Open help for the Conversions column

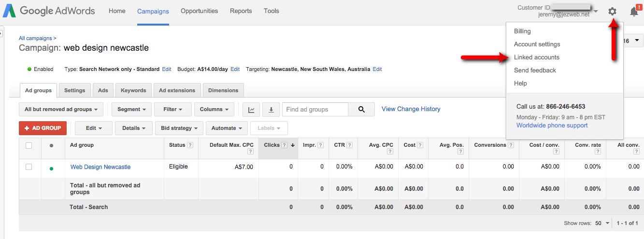click(x=511, y=145)
